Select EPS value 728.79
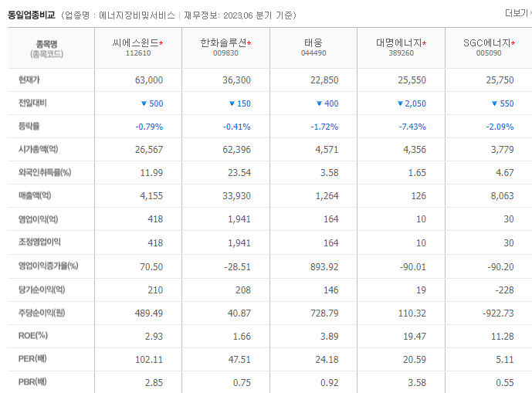The height and width of the screenshot is (393, 532). pyautogui.click(x=324, y=313)
